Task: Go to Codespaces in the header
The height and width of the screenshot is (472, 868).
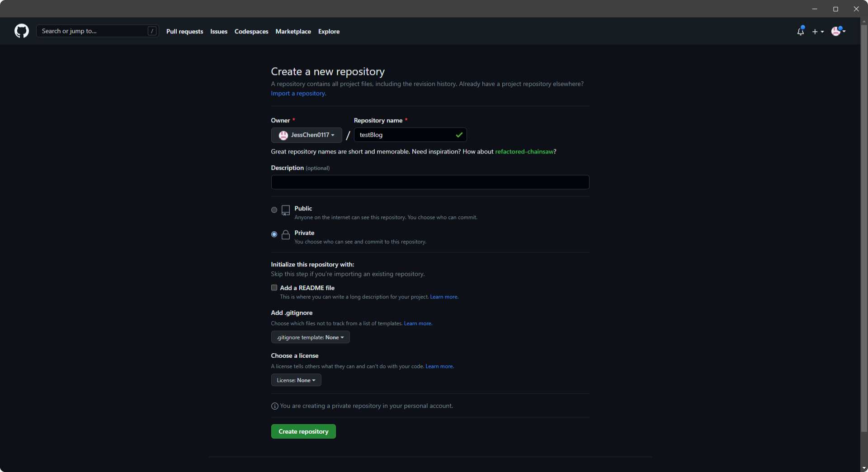Action: (x=251, y=32)
